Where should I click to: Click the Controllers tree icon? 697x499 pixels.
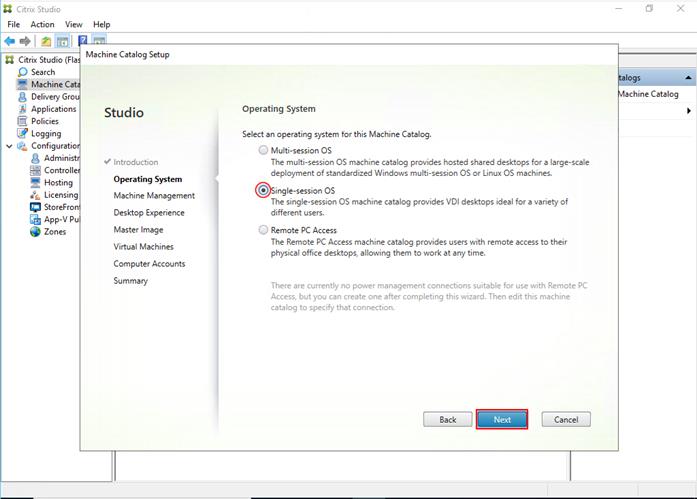point(35,170)
